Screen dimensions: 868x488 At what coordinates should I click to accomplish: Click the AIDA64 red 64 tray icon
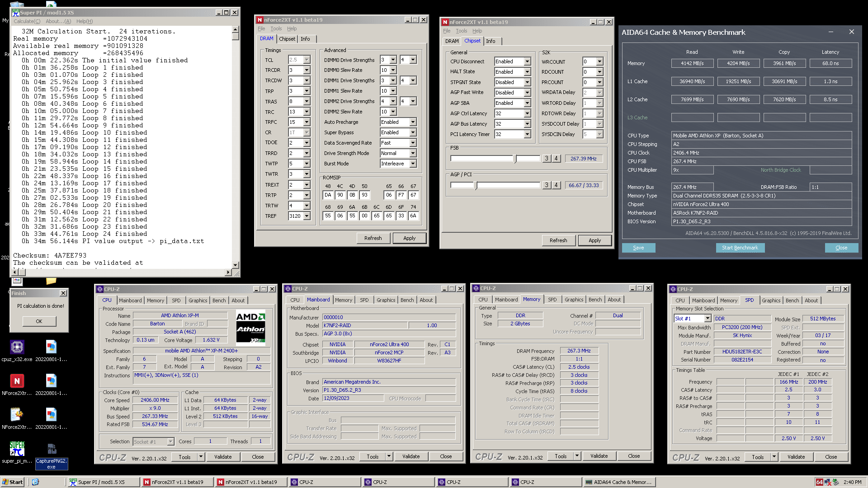819,482
